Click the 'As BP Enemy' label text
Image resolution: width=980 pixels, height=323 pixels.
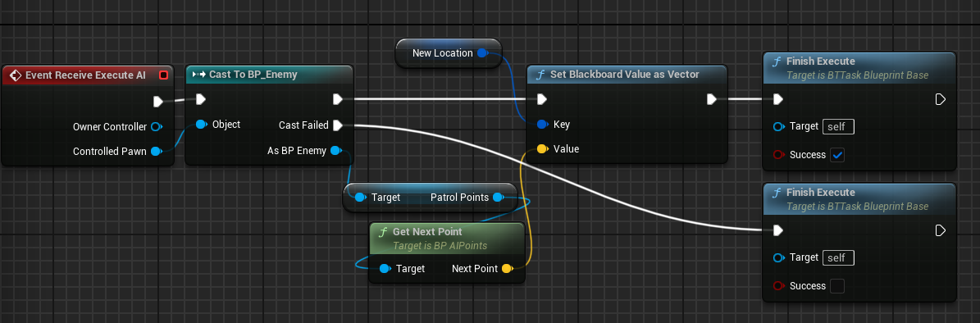(297, 150)
